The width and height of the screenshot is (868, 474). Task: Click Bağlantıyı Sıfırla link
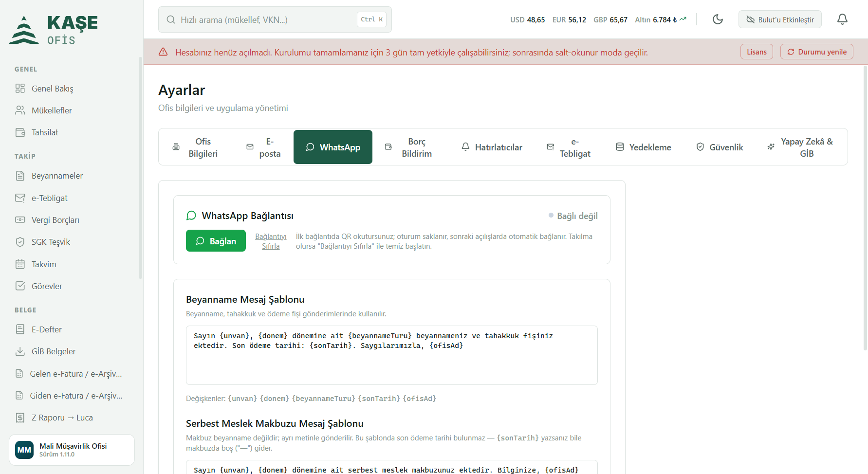click(271, 241)
